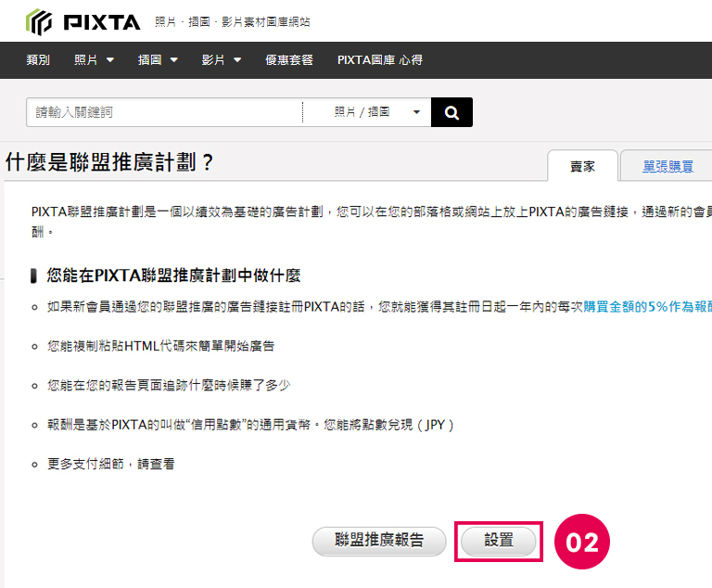The width and height of the screenshot is (712, 588).
Task: Click the tagline 照片·插圖·影片素材圖庫網站
Action: coord(232,22)
